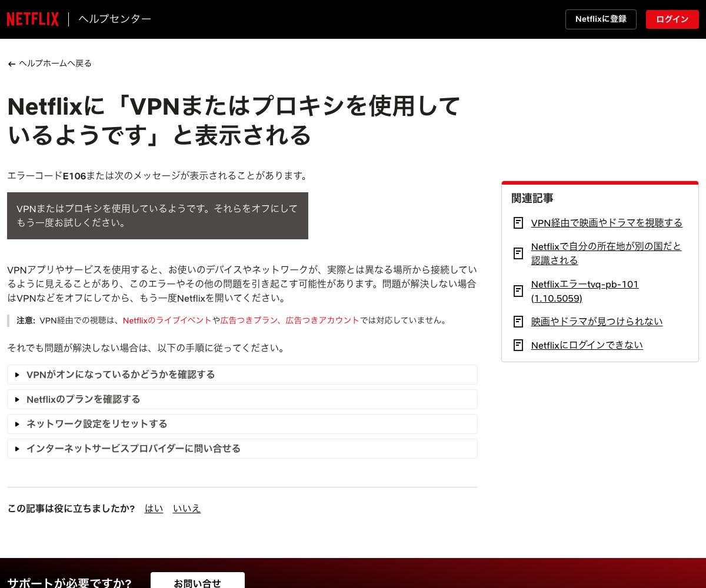Answer はい to article feedback
This screenshot has width=706, height=588.
pos(154,509)
